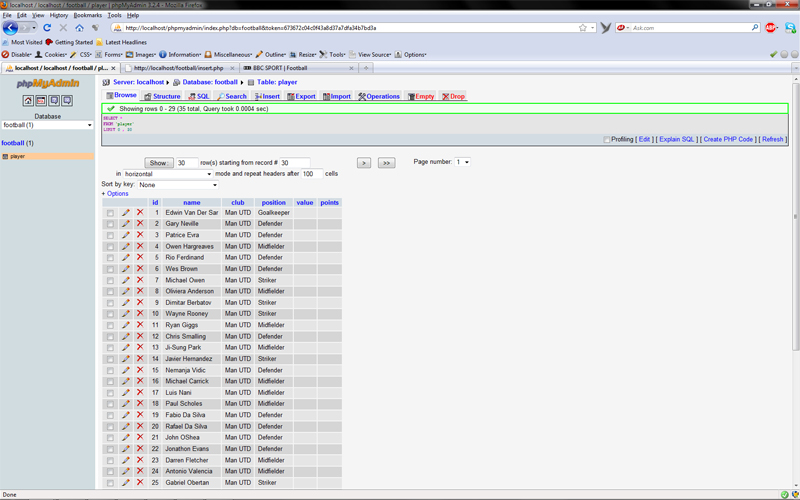Jump to last page with >> button
800x500 pixels.
(386, 163)
